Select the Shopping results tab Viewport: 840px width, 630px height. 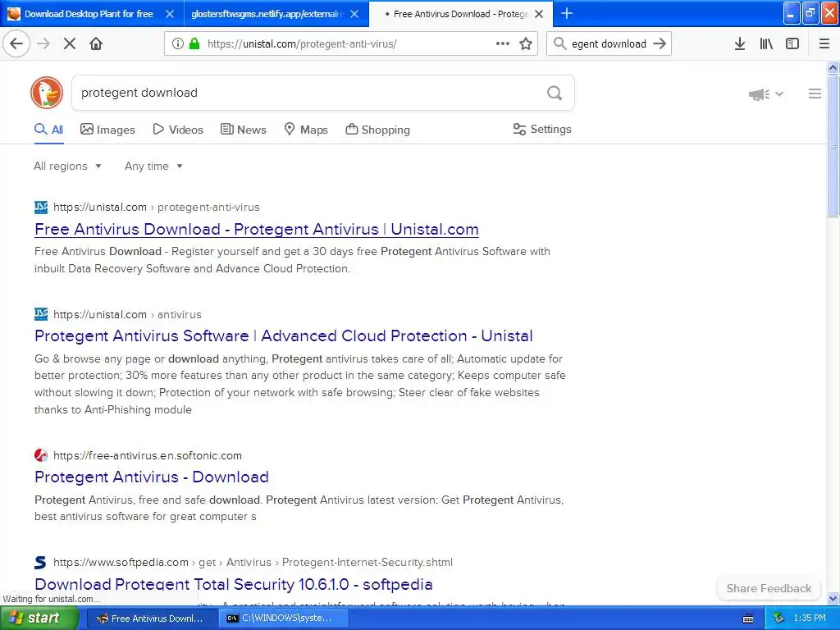[x=377, y=129]
